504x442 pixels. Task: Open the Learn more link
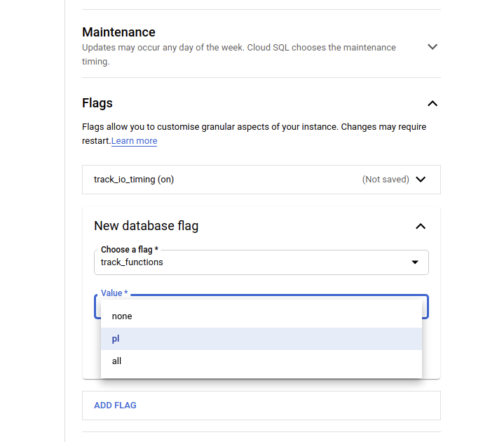click(134, 141)
